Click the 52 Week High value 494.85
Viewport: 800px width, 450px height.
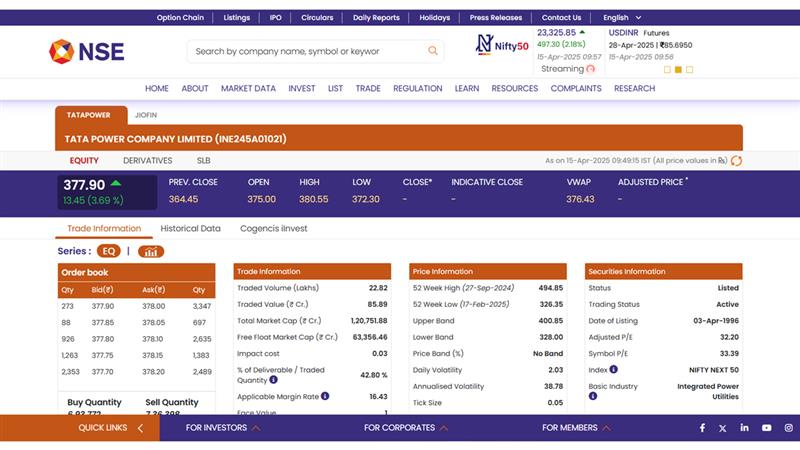(x=551, y=288)
